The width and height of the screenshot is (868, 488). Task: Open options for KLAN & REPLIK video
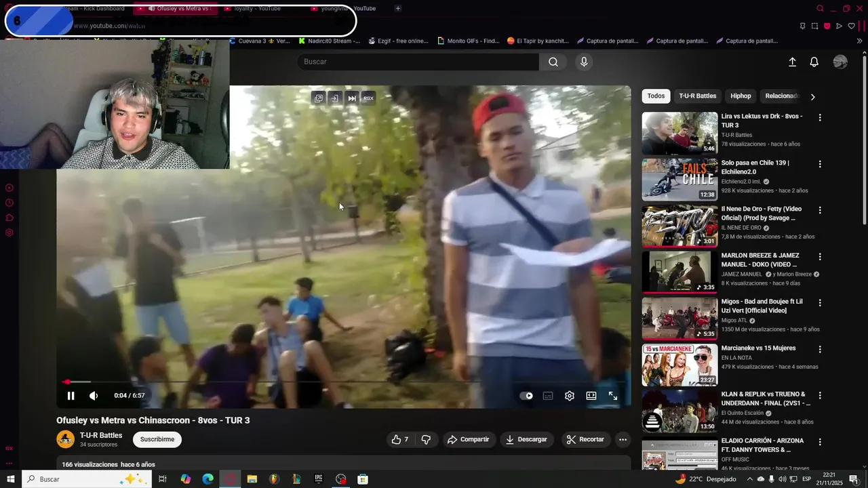coord(820,395)
